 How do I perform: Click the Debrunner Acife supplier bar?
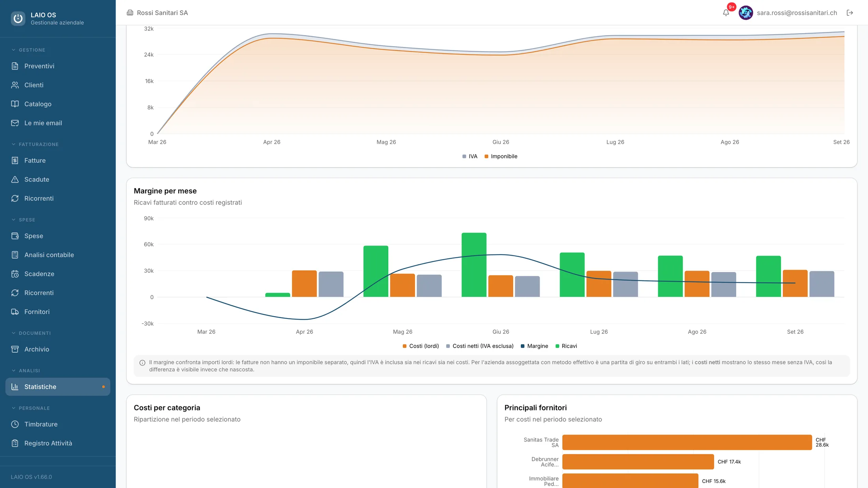click(638, 462)
